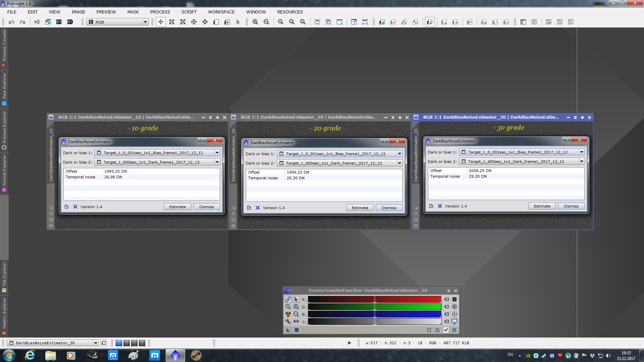Expand Dark or bias 1 dropdown in -30 grade window

(x=582, y=152)
